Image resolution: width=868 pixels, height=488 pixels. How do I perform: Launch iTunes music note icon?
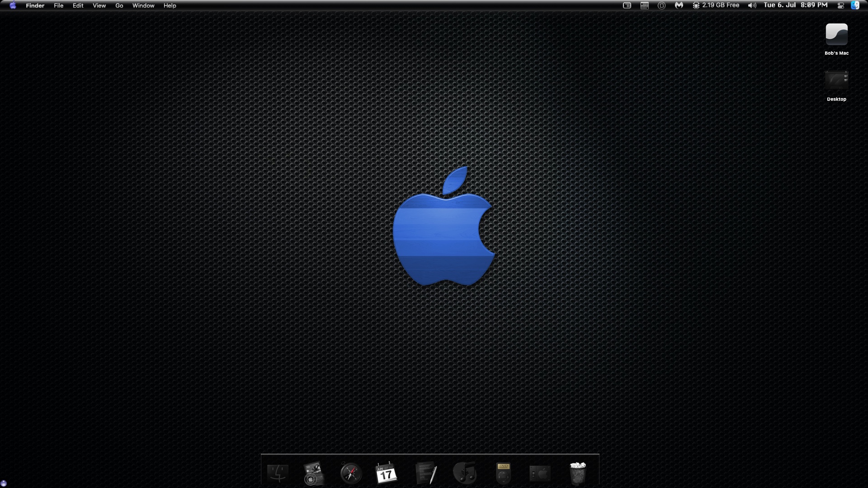pos(464,473)
